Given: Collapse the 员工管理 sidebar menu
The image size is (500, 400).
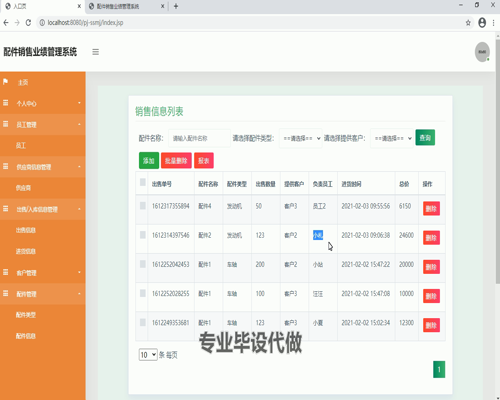Looking at the screenshot, I should 43,124.
